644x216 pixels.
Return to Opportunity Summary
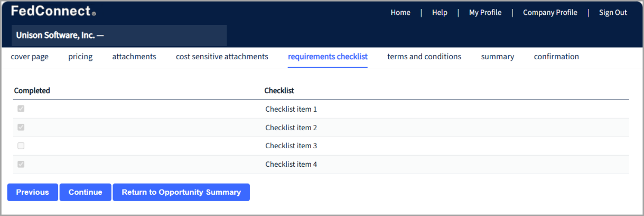pos(181,192)
